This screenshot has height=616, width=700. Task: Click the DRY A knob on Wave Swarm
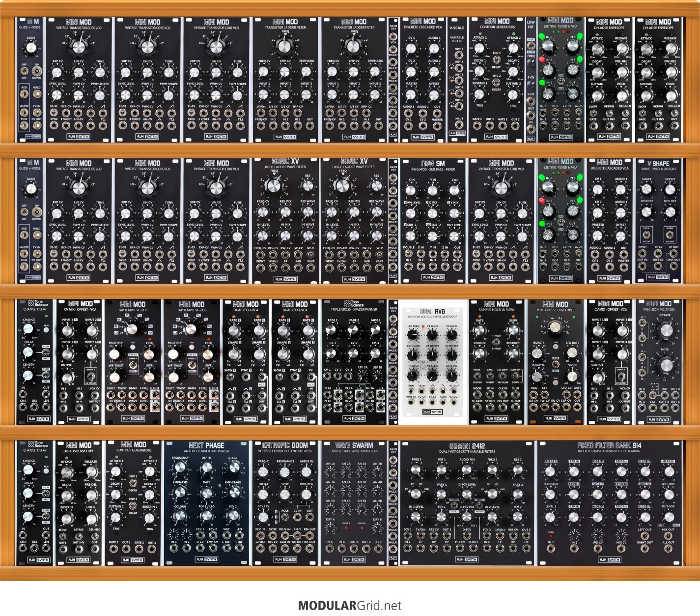point(330,528)
